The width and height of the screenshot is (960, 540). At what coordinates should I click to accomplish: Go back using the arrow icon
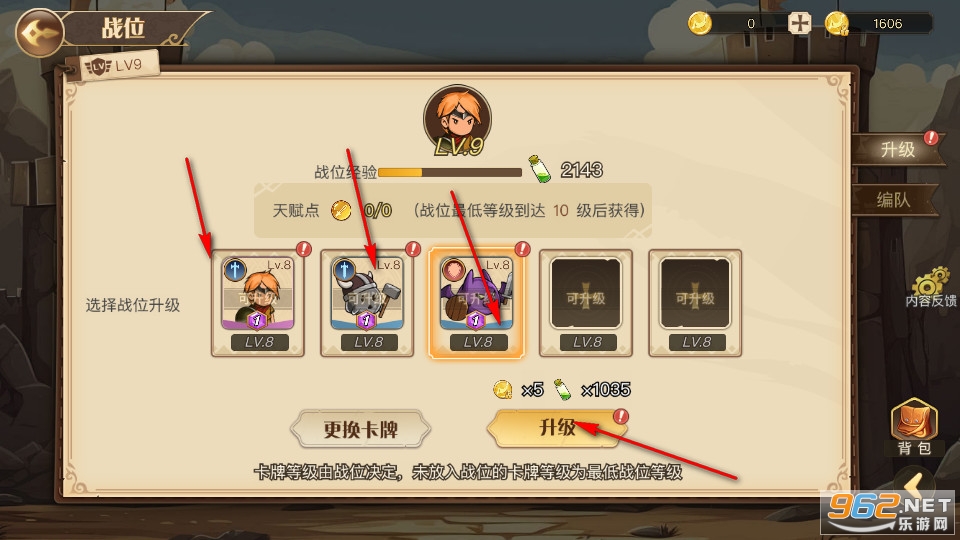coord(39,32)
